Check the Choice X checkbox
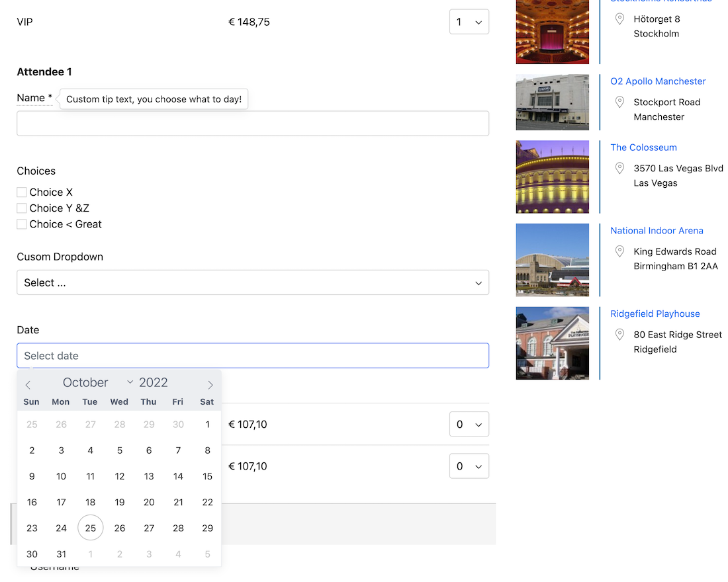 pos(22,192)
